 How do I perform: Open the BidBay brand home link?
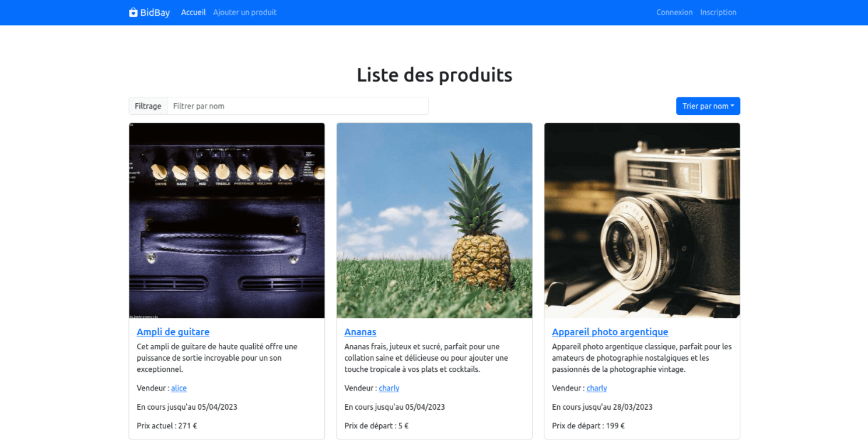149,12
